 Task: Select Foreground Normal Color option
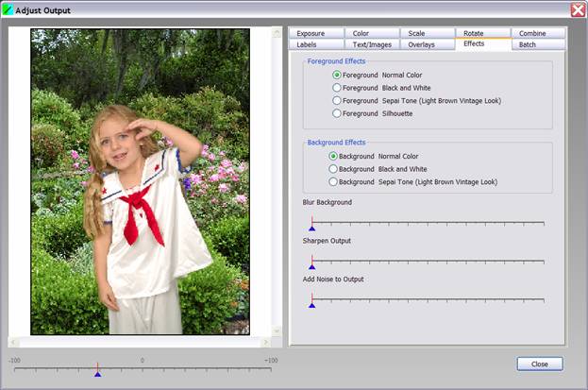378,75
